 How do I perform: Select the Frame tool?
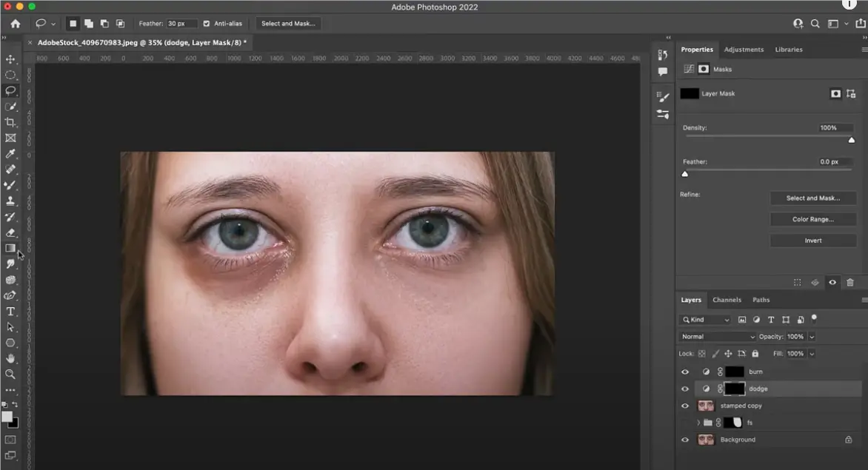(10, 138)
